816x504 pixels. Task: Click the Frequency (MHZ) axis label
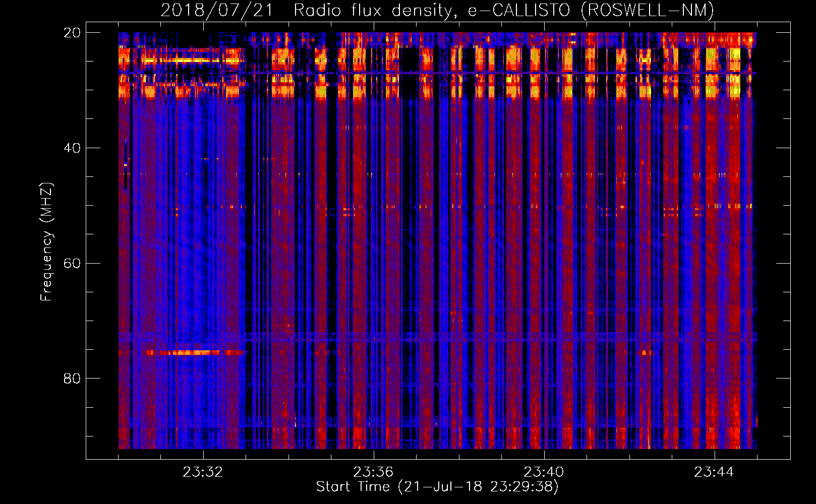tap(46, 242)
